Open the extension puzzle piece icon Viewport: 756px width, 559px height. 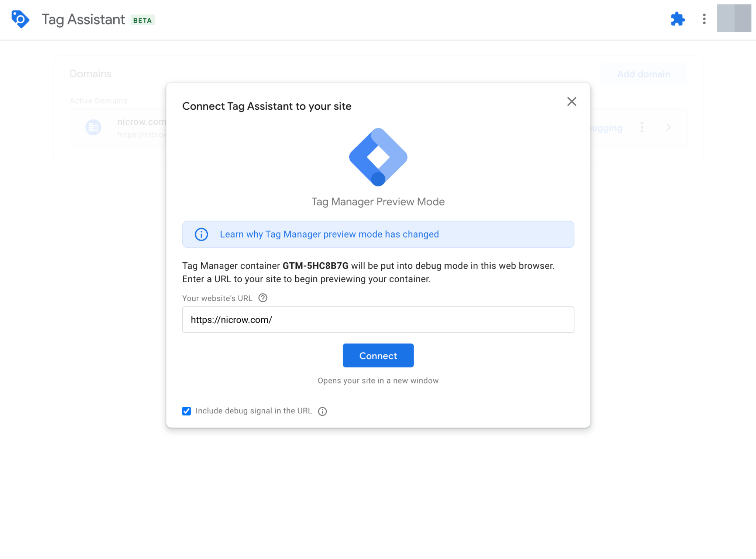677,19
